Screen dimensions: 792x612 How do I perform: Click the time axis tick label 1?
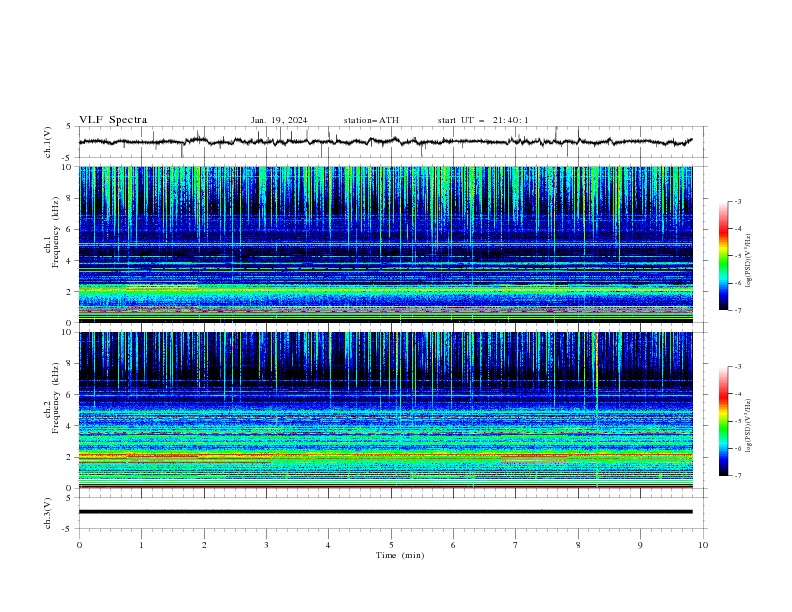coord(141,545)
